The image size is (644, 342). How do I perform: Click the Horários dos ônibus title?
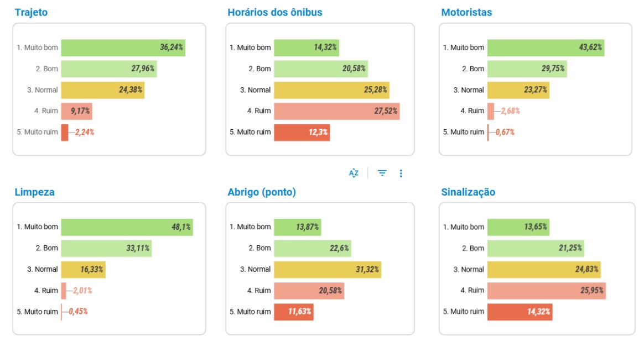coord(275,12)
